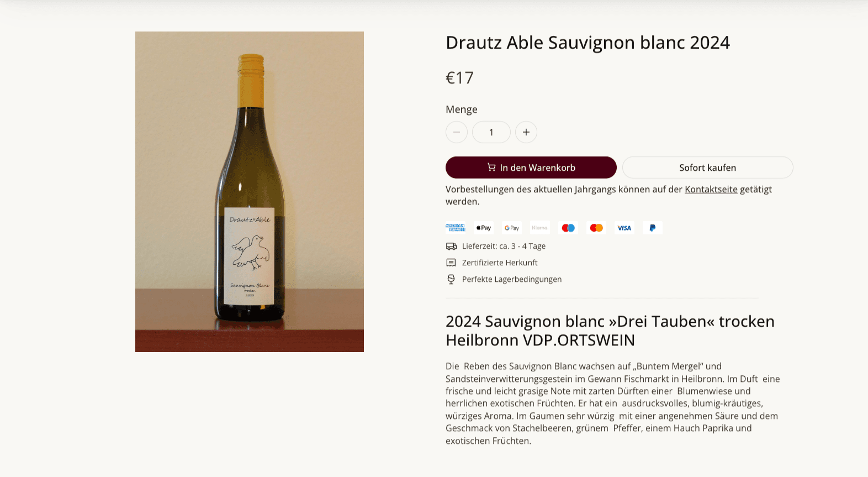The image size is (868, 477).
Task: Click the Menge quantity input field
Action: [x=491, y=132]
